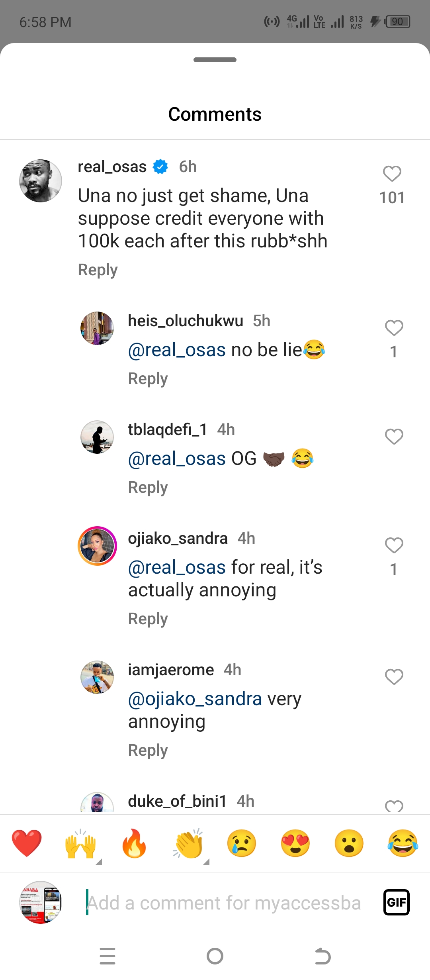Screen dimensions: 430x980
Task: Reply to ojiako_sandra's comment
Action: pos(148,619)
